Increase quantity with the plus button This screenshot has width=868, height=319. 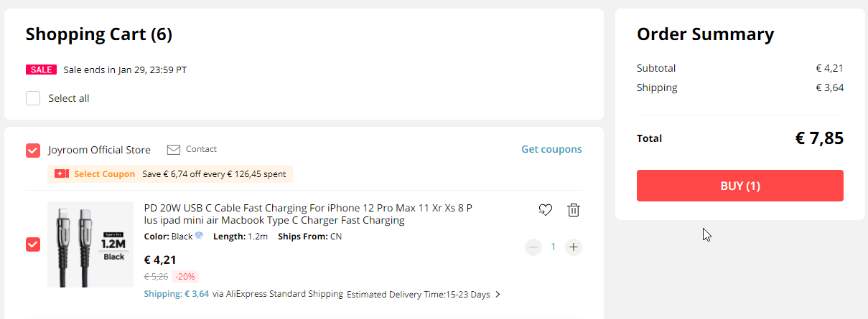(x=573, y=247)
